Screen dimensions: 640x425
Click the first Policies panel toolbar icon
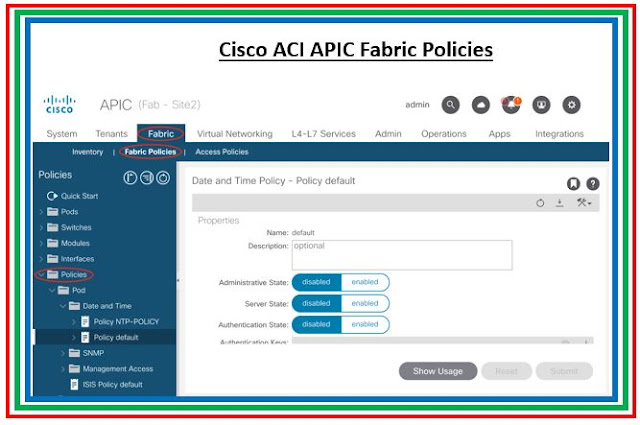coord(130,178)
